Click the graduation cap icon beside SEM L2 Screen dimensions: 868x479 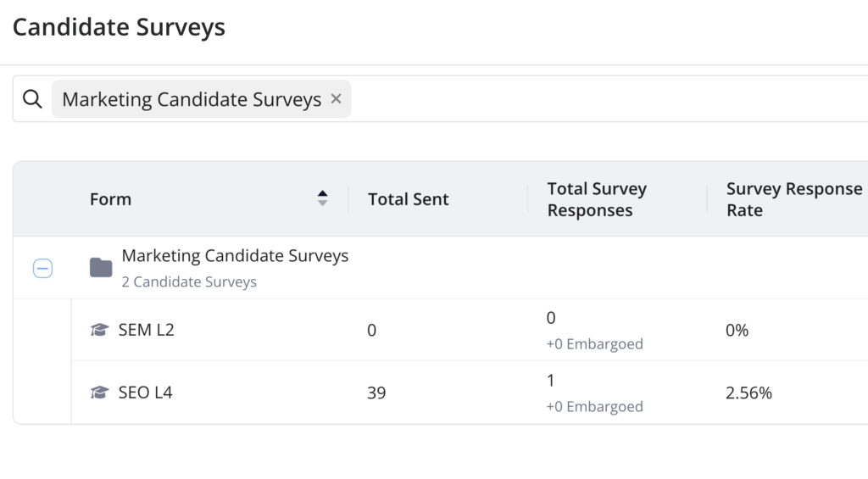(100, 330)
